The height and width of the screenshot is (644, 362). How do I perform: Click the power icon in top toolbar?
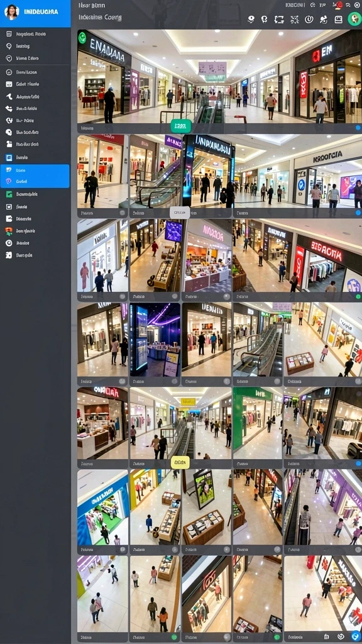(309, 19)
